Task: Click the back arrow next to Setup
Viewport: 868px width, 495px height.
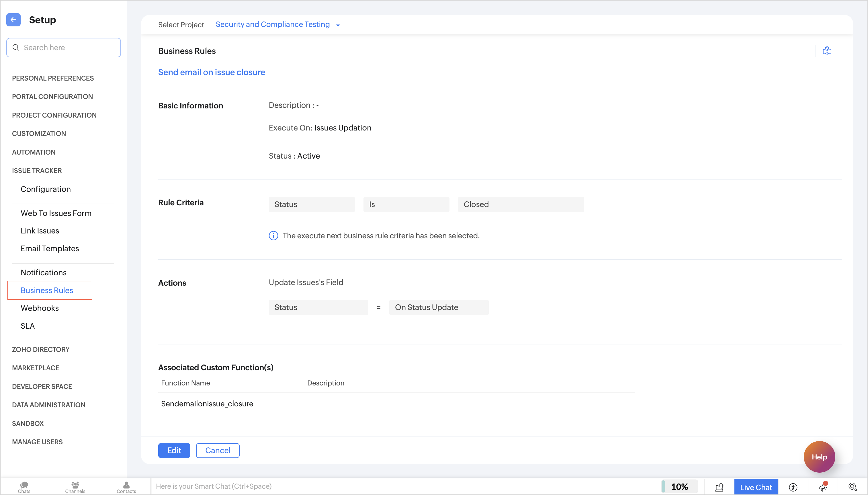Action: pos(13,20)
